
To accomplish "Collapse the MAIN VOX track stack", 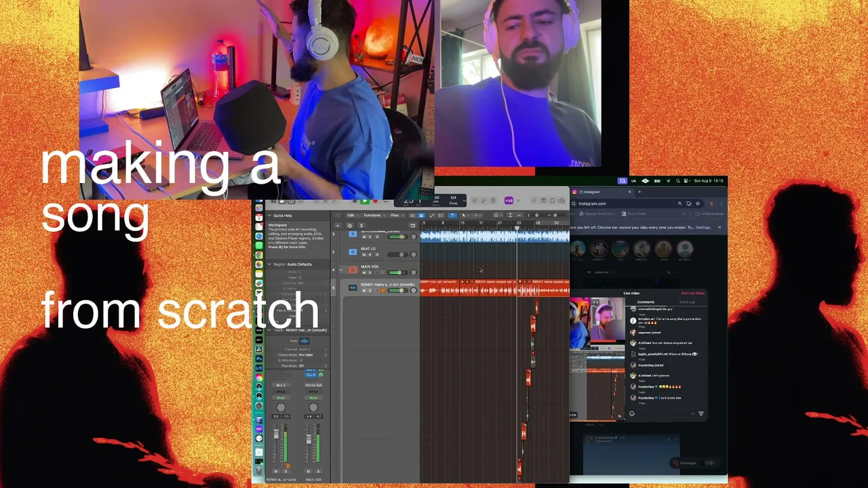I will pos(341,270).
